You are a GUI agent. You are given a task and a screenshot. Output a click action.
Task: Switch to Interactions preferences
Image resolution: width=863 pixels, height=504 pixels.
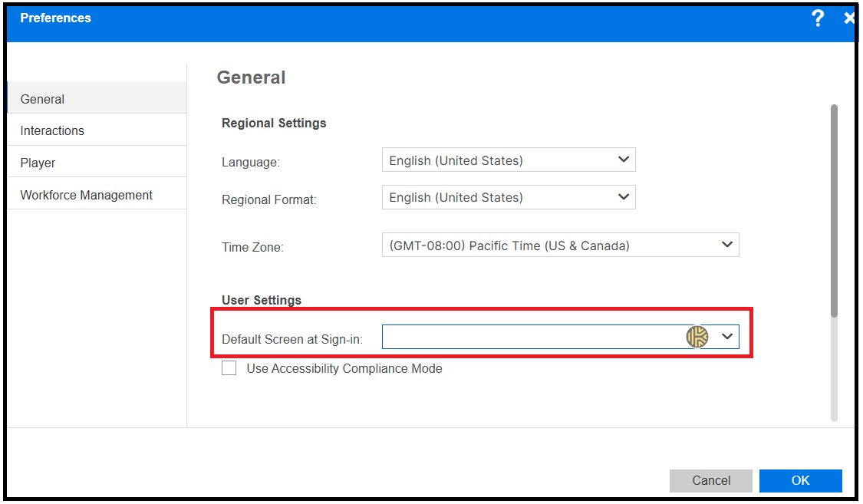[97, 130]
